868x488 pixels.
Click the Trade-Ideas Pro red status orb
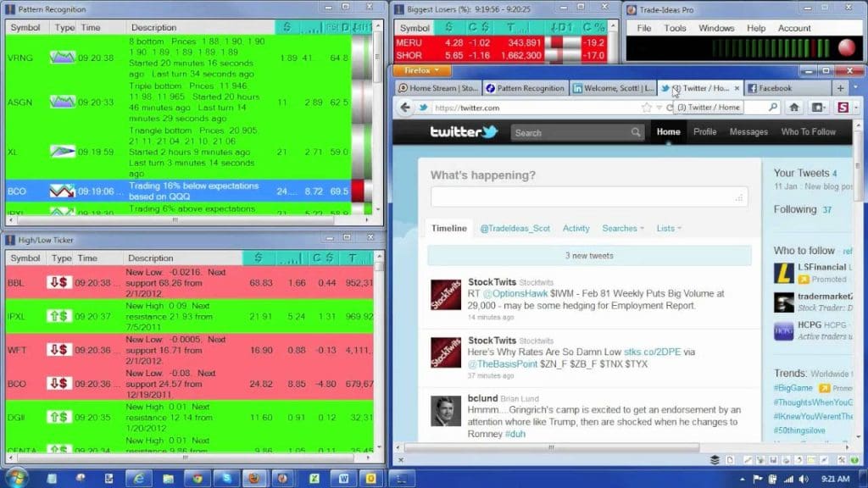(x=847, y=48)
